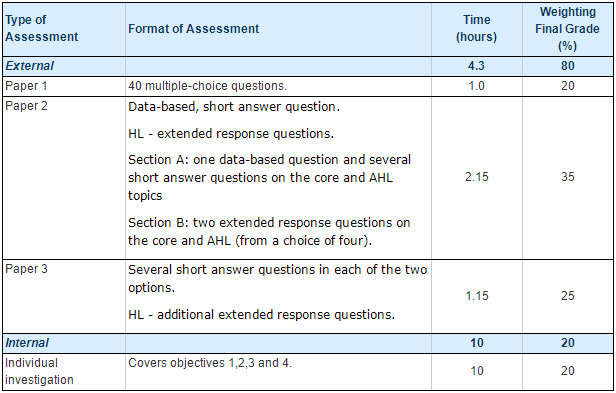Click Paper 2 time value 2.15

[477, 177]
